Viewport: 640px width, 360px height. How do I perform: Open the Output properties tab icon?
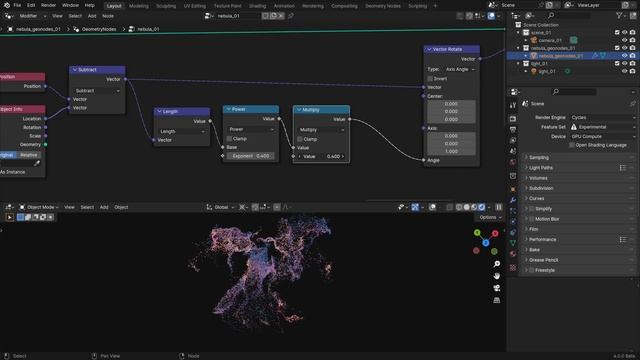[513, 130]
